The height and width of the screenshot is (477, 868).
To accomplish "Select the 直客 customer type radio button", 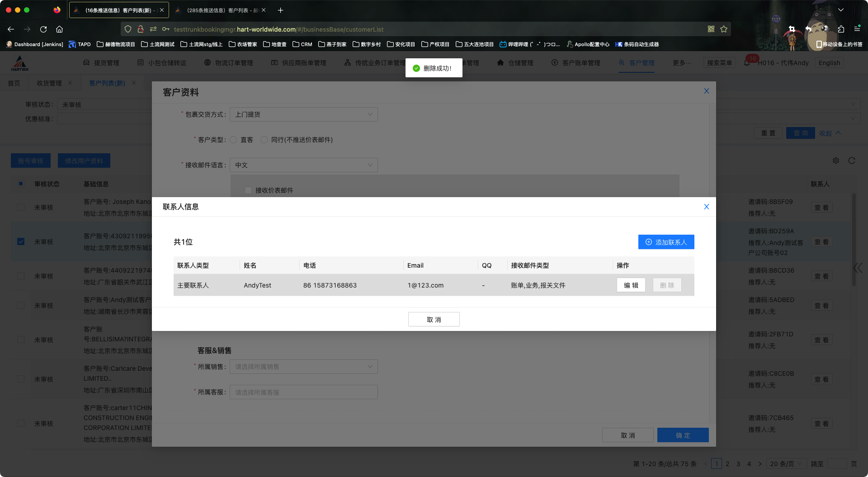I will [234, 140].
